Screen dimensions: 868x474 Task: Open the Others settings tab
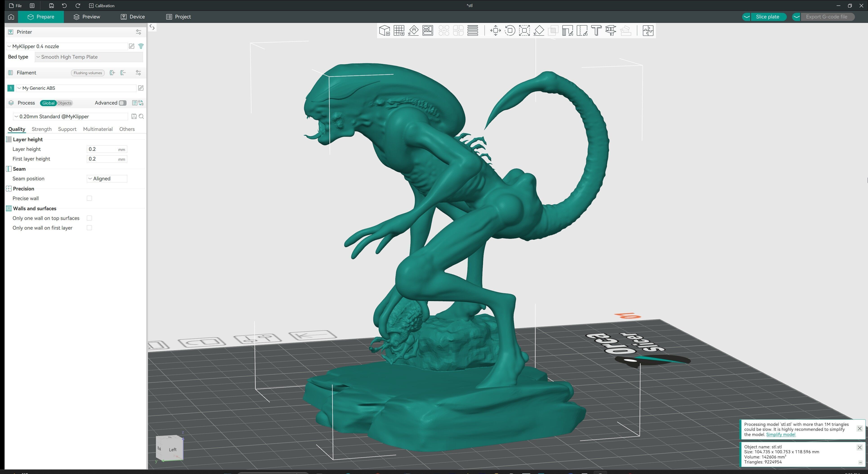127,129
